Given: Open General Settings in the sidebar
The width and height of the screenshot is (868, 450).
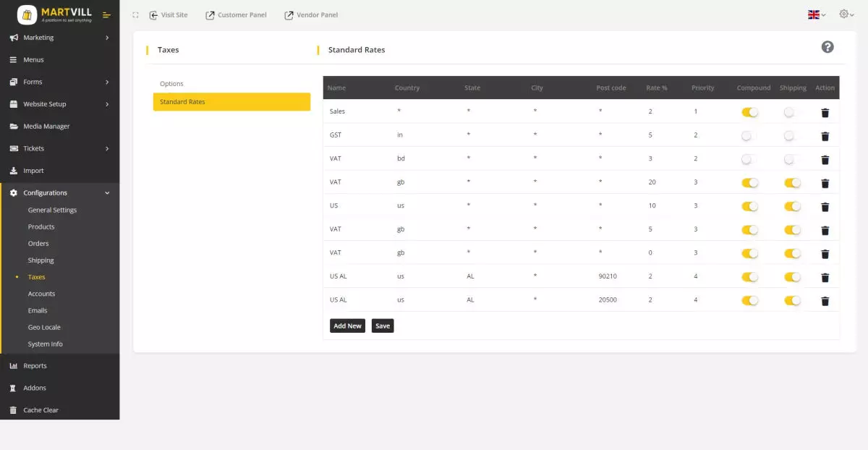Looking at the screenshot, I should (52, 210).
